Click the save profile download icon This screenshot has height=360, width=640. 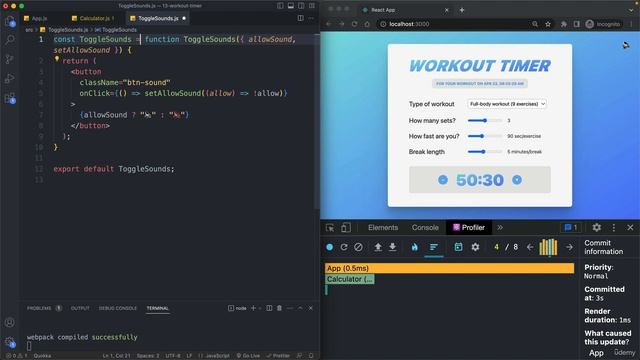tap(392, 247)
